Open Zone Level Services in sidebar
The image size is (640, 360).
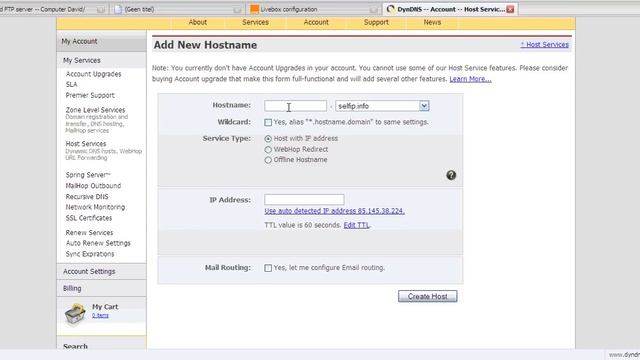[95, 110]
